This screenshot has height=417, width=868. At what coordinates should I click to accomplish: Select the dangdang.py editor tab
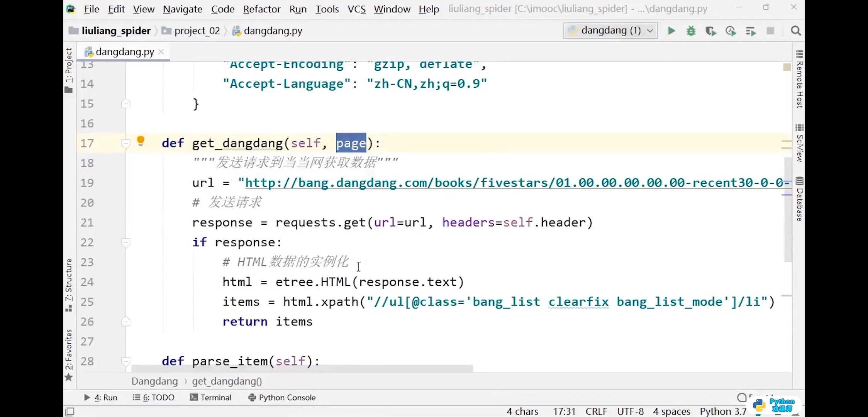[124, 52]
